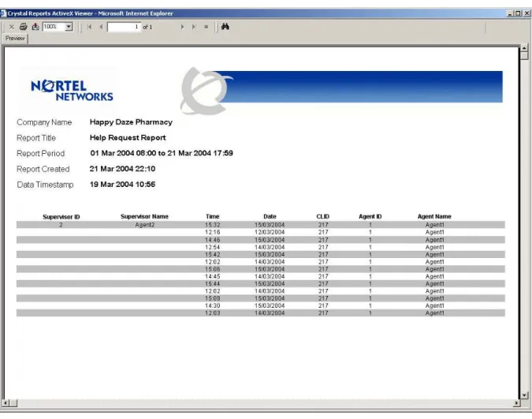Click the 14:46 time cell
Viewport: 532px width, 419px height.
coord(212,240)
